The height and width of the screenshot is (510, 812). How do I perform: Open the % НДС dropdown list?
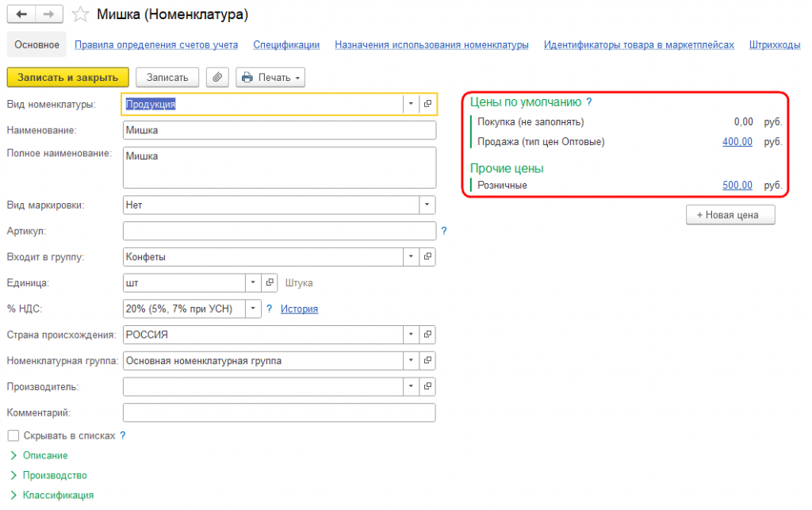tap(253, 309)
